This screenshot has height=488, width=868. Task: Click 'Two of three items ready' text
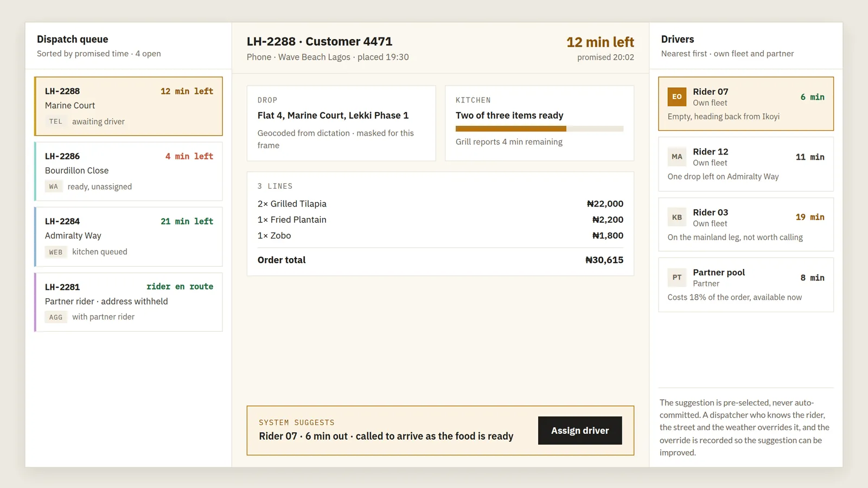(509, 115)
